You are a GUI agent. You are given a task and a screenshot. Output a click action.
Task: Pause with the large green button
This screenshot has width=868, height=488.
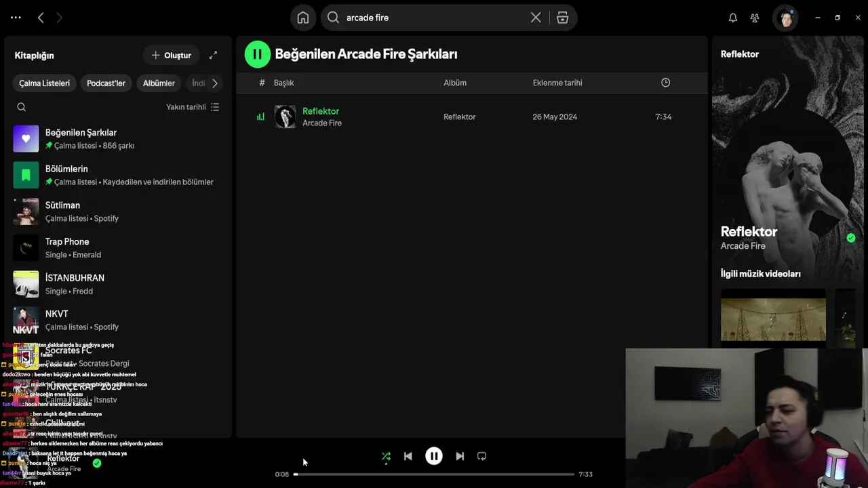[x=257, y=54]
